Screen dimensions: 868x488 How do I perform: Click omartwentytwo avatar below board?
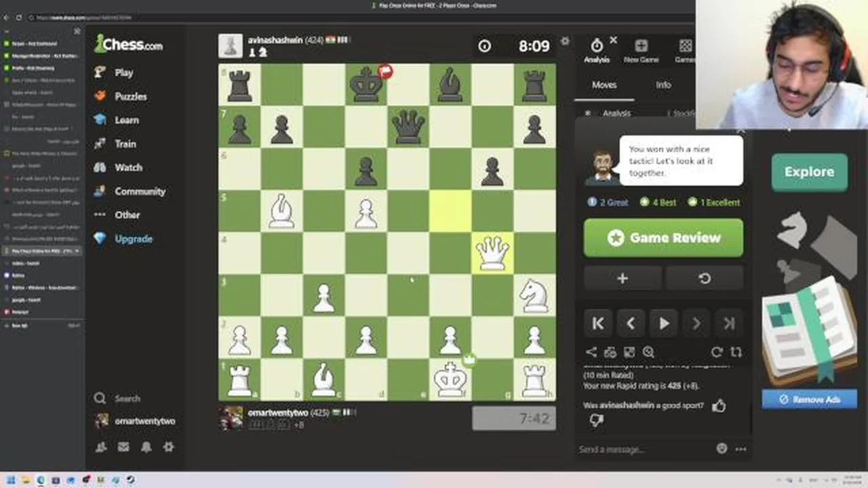[231, 418]
